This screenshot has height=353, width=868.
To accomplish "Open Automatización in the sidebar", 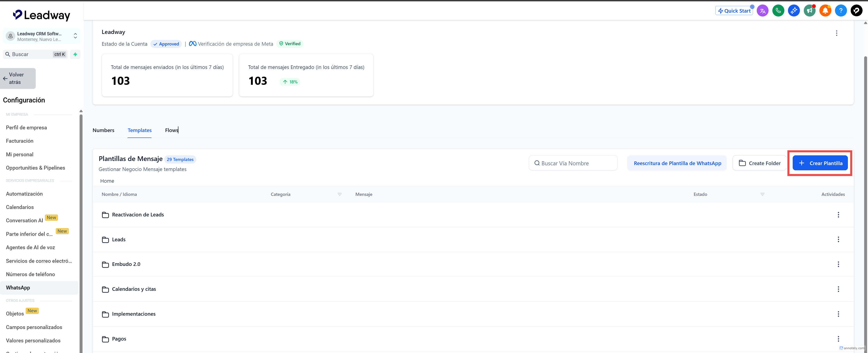I will click(24, 194).
